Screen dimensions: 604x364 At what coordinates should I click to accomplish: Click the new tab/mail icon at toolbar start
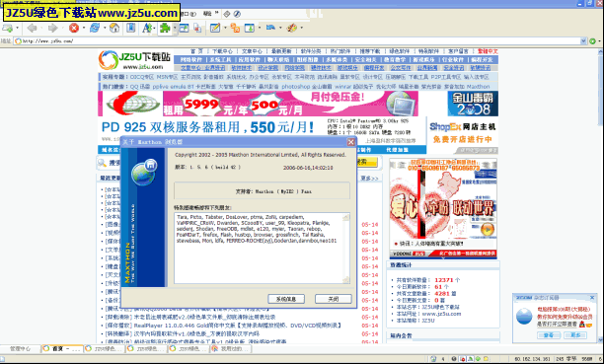[7, 28]
